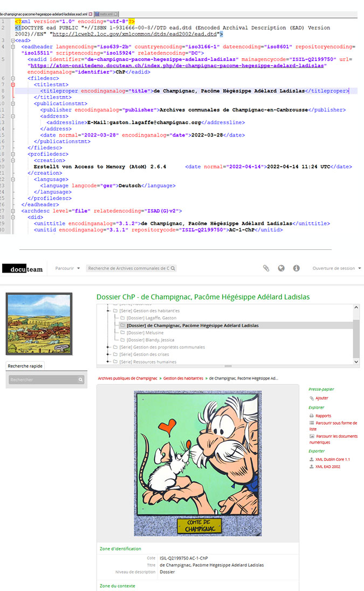The width and height of the screenshot is (364, 591).
Task: Click the treeview vertical scrollbar thumb
Action: pos(356,338)
